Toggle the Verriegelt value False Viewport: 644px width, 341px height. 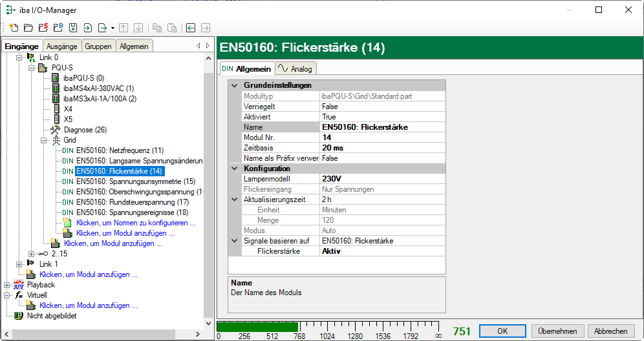383,107
